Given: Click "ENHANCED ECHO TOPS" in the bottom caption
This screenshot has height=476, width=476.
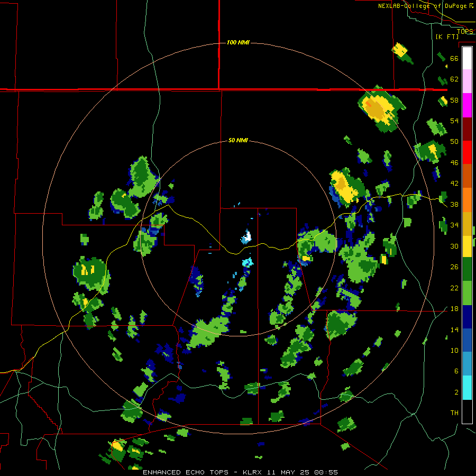Looking at the screenshot, I should pos(186,472).
